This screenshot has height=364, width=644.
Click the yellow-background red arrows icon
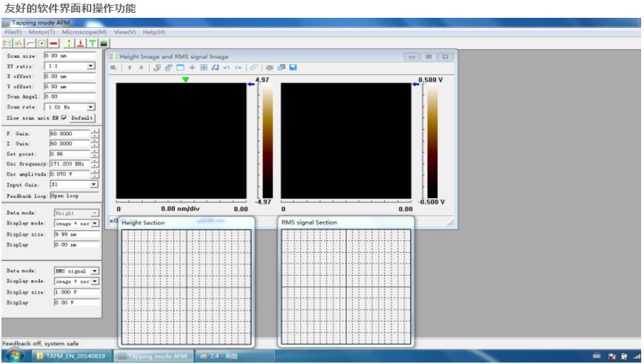(x=69, y=43)
